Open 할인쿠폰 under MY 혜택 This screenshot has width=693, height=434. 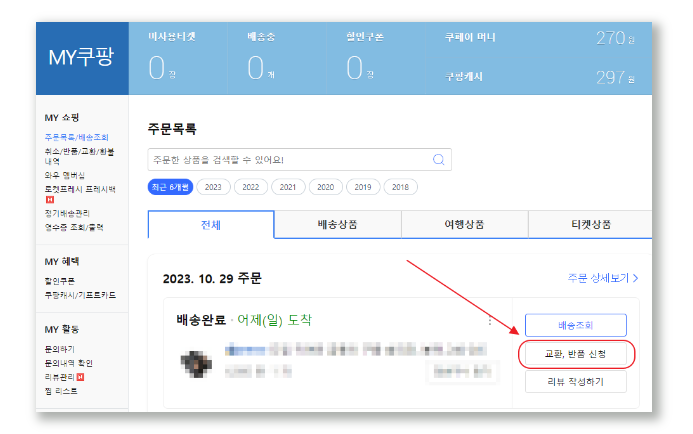click(60, 281)
